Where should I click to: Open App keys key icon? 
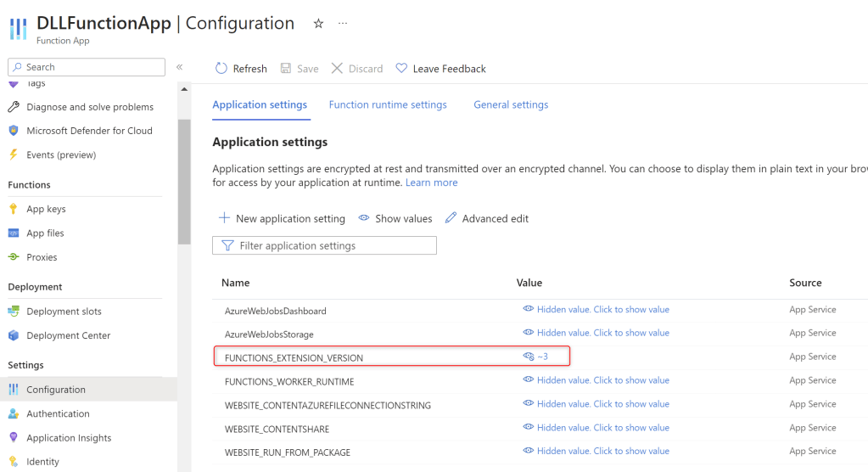[x=14, y=209]
